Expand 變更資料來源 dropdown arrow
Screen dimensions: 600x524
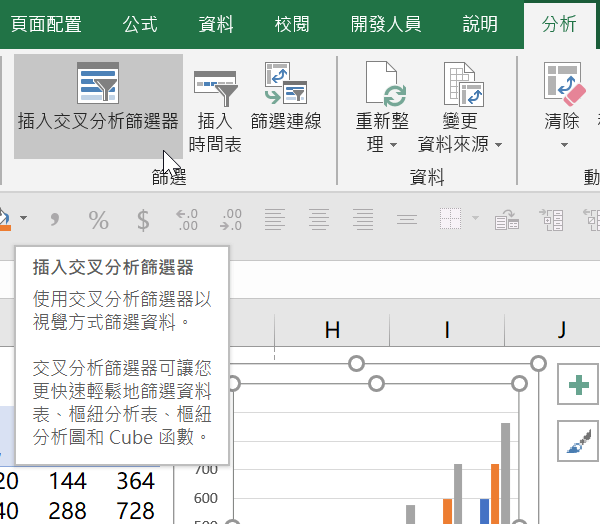498,145
